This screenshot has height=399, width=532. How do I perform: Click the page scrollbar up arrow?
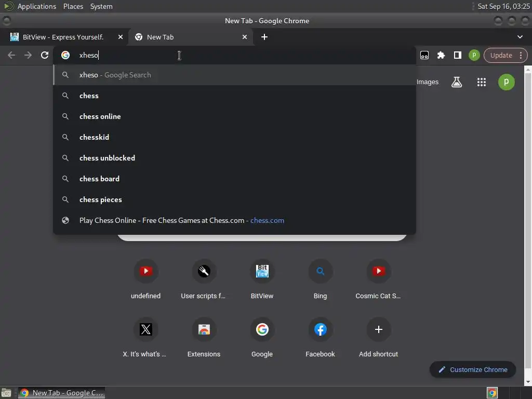pyautogui.click(x=528, y=70)
